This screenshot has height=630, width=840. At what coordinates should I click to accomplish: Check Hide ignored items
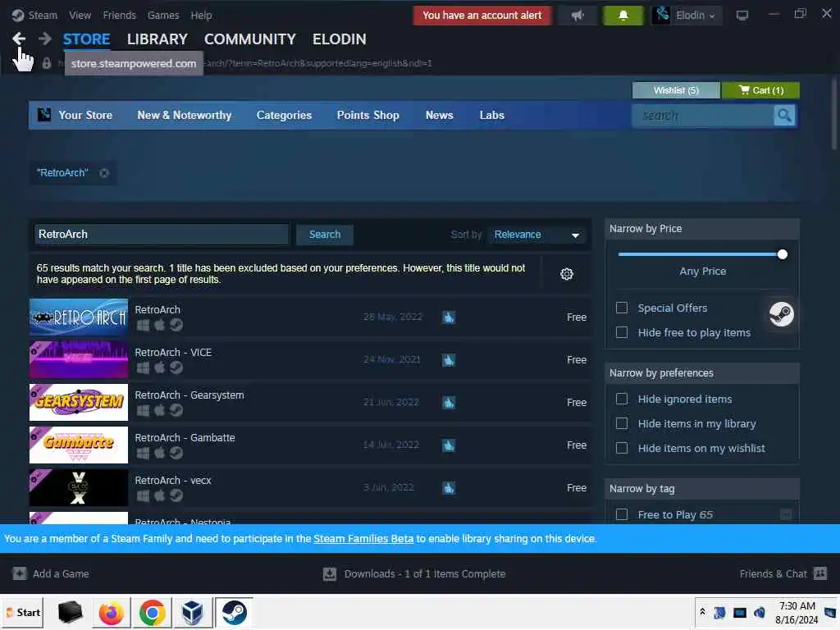(622, 399)
